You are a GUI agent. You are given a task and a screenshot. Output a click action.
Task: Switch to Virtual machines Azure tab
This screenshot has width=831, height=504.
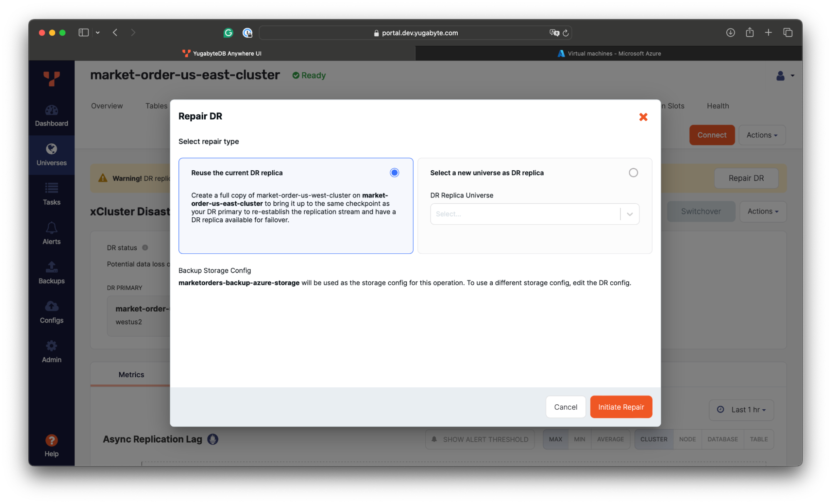click(609, 54)
